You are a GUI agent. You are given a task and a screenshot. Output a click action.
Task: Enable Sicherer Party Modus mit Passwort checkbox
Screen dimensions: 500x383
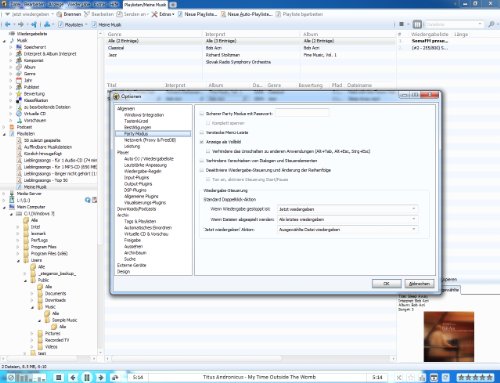point(202,114)
